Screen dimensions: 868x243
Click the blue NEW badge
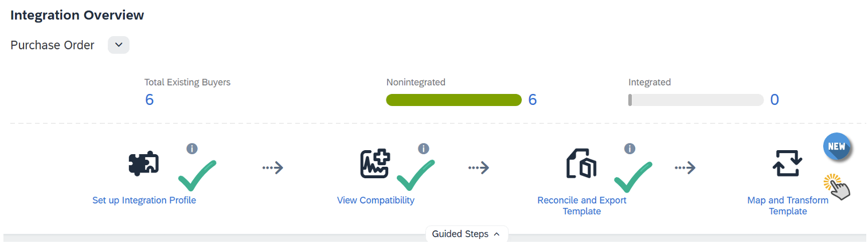836,147
